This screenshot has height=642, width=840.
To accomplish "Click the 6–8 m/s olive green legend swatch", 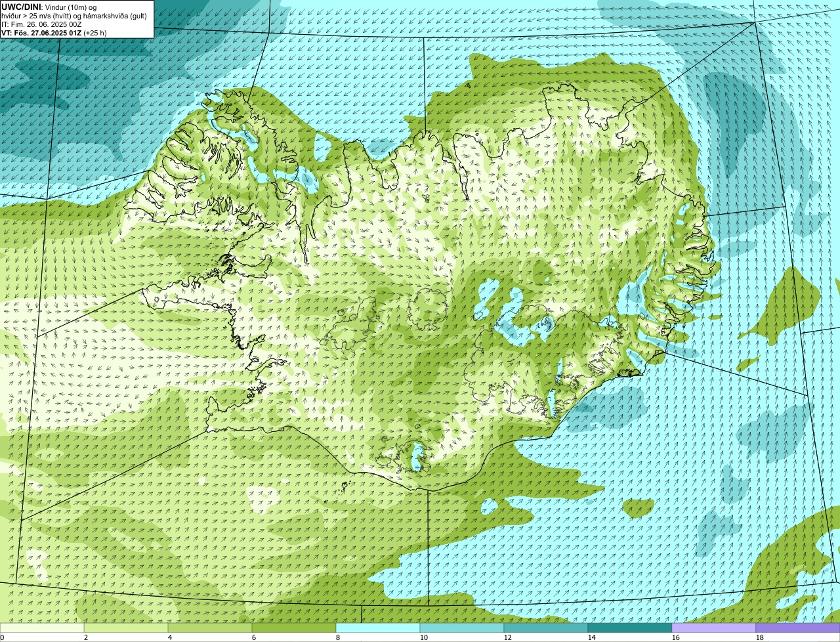I will click(294, 628).
